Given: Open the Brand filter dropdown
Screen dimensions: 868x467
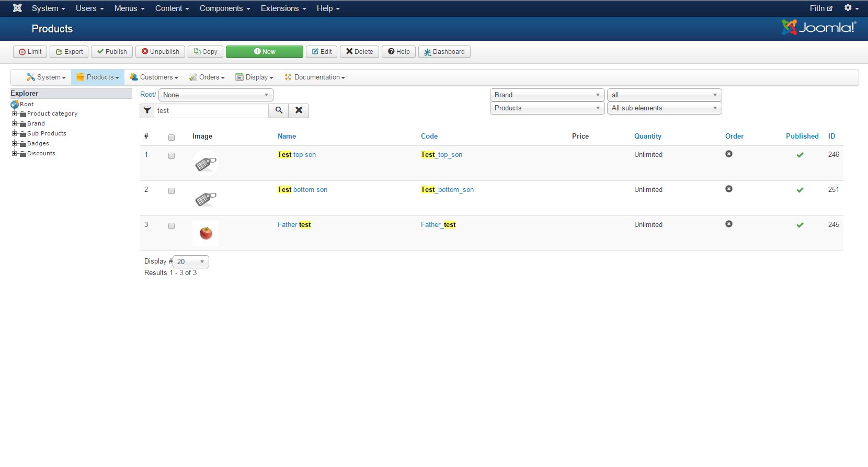Looking at the screenshot, I should (x=547, y=95).
